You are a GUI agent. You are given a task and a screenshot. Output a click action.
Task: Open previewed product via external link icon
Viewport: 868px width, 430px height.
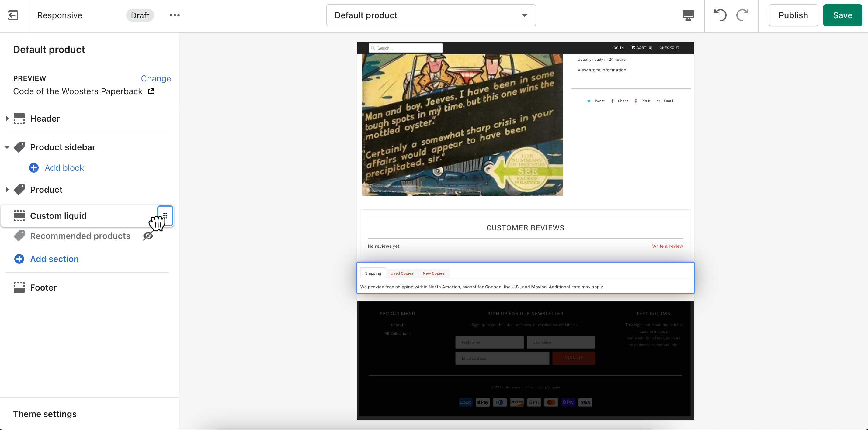point(151,91)
